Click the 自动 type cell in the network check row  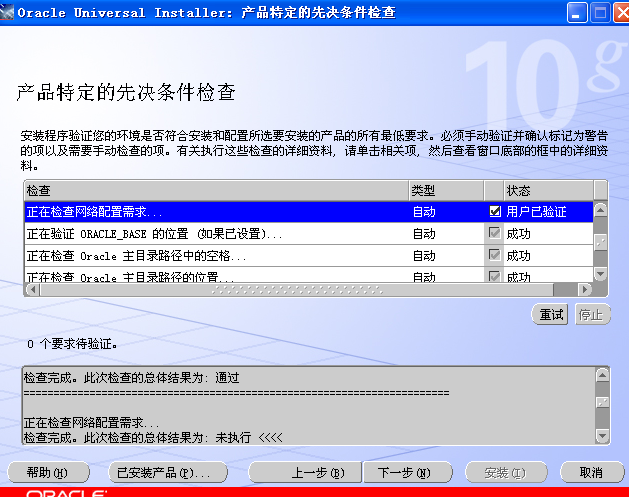click(424, 211)
